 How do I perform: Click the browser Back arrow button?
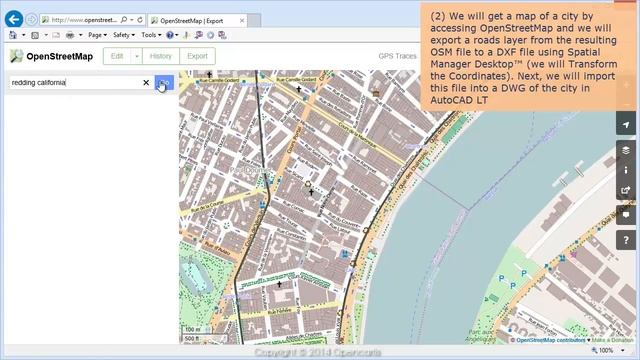[14, 20]
